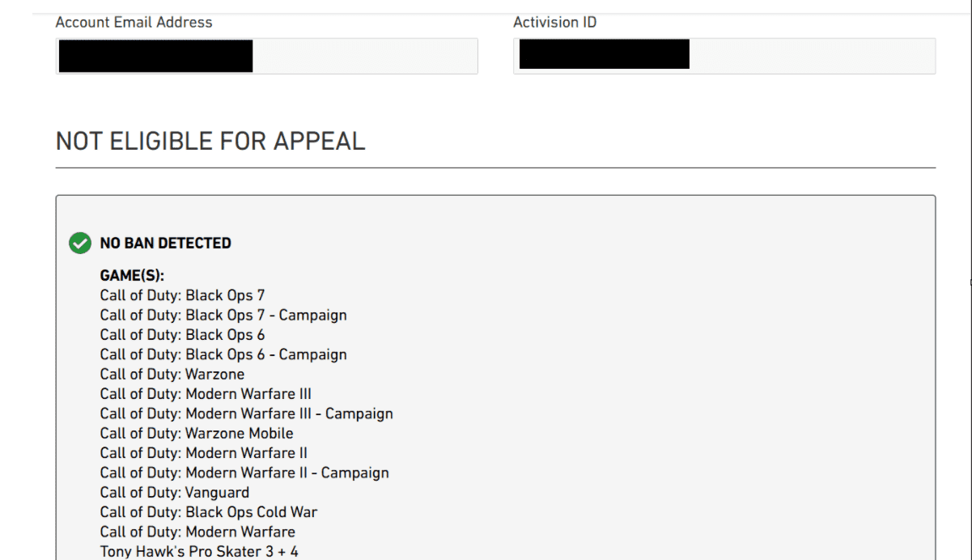Click Modern Warfare III - Campaign entry
The width and height of the screenshot is (972, 560).
point(246,414)
